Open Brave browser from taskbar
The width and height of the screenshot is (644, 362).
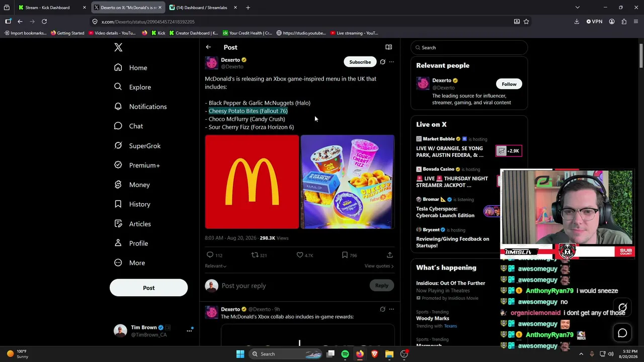[x=374, y=354]
